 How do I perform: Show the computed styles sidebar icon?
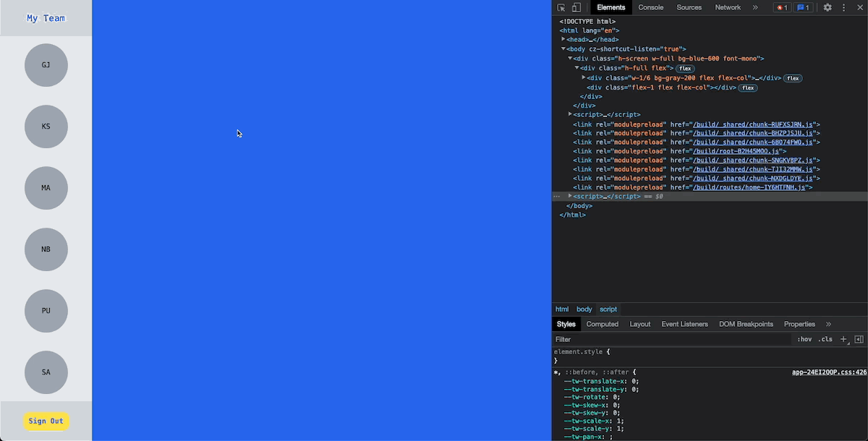pyautogui.click(x=859, y=339)
